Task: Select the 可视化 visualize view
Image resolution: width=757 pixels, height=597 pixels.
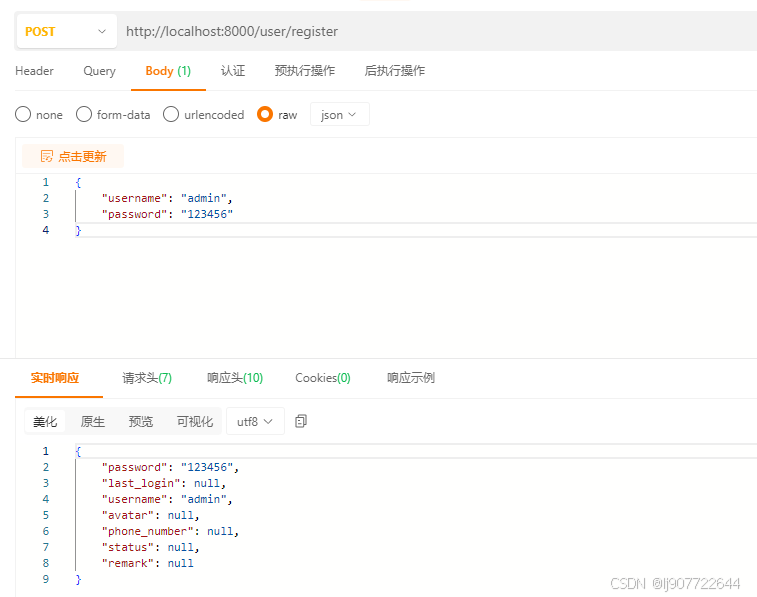Action: tap(195, 421)
